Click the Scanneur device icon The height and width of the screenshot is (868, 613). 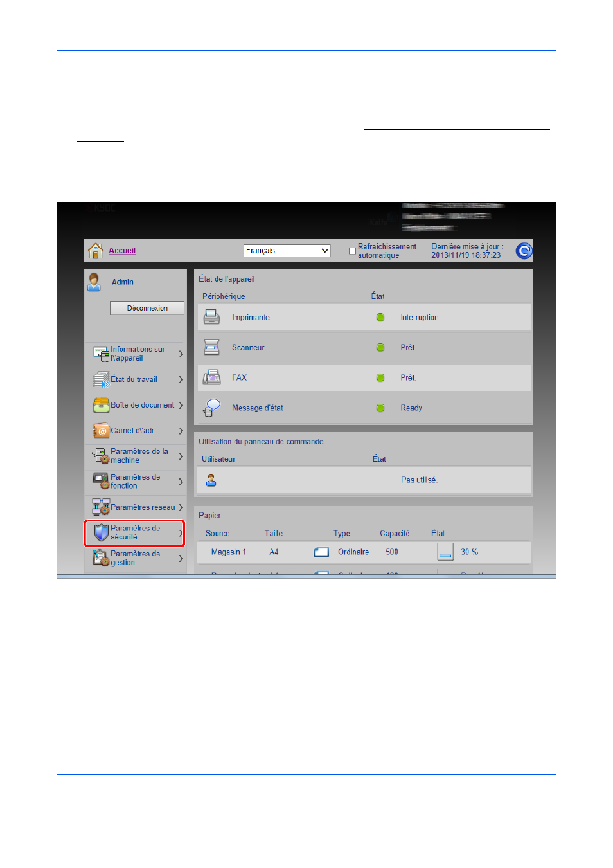click(x=211, y=347)
